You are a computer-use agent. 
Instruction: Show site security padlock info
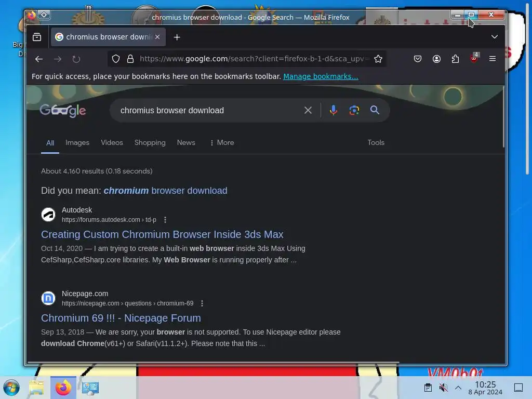pos(130,59)
